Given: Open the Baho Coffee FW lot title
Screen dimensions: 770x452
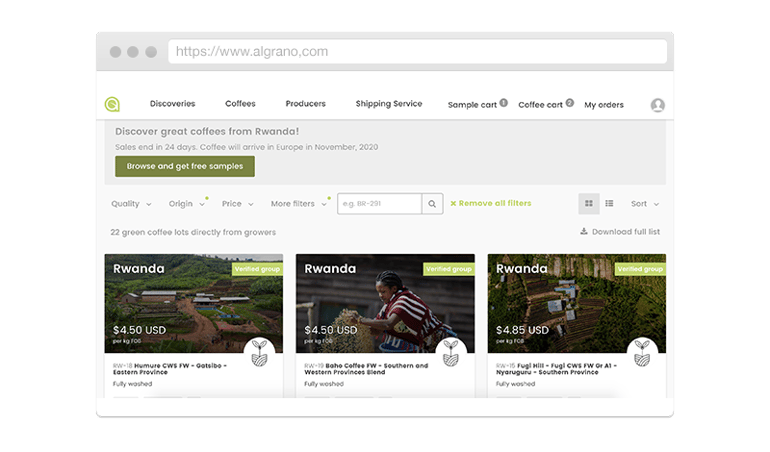Looking at the screenshot, I should [x=366, y=369].
